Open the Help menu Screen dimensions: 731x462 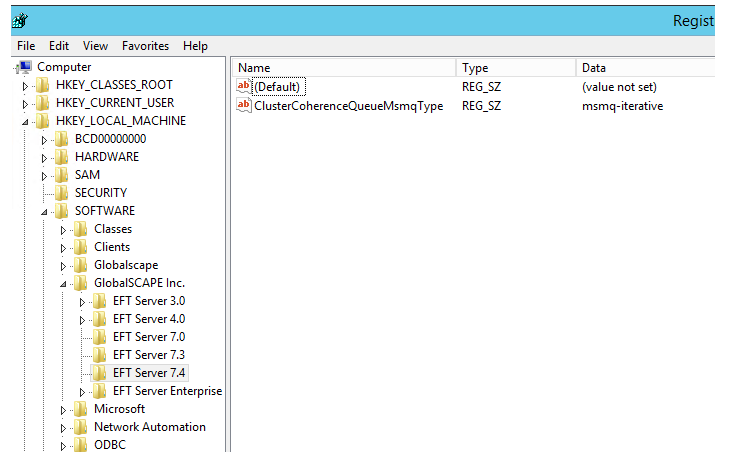195,46
